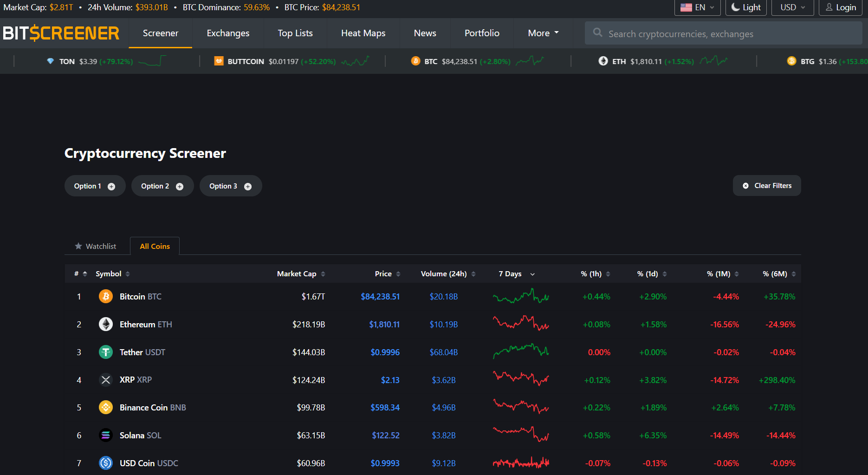Sort by Price column
This screenshot has width=868, height=475.
click(x=388, y=274)
